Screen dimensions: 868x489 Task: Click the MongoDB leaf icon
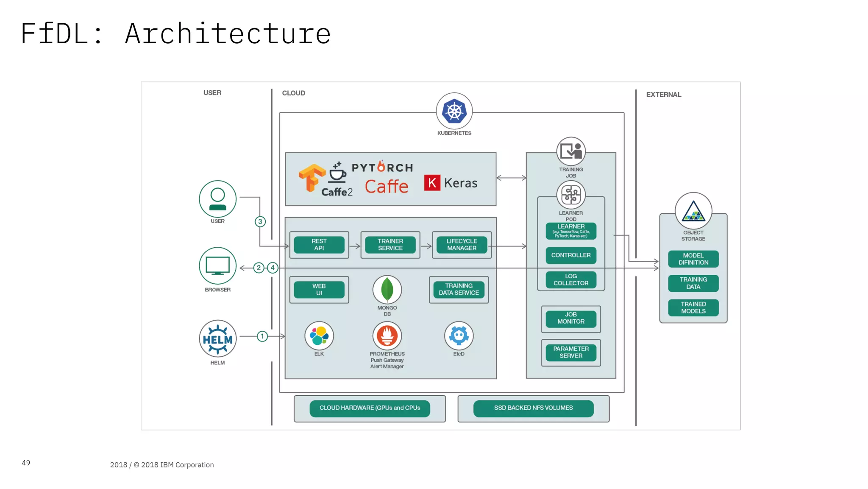tap(387, 290)
